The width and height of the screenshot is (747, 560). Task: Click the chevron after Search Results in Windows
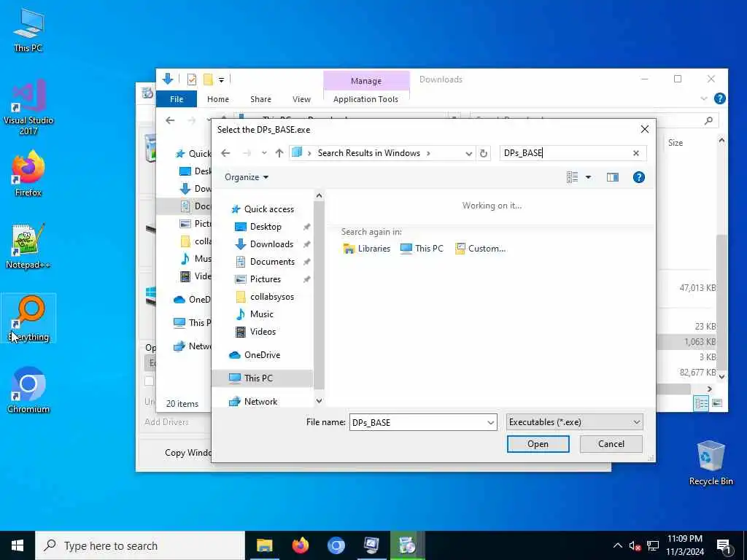[x=428, y=153]
